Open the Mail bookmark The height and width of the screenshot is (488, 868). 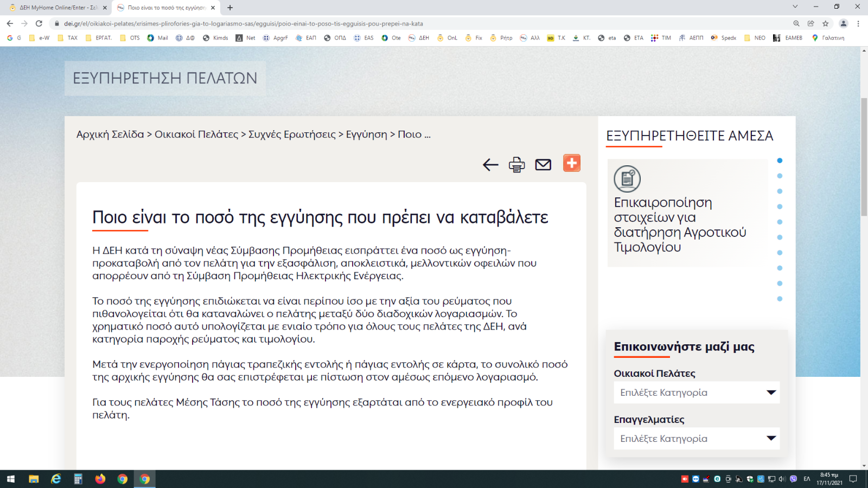(x=158, y=38)
